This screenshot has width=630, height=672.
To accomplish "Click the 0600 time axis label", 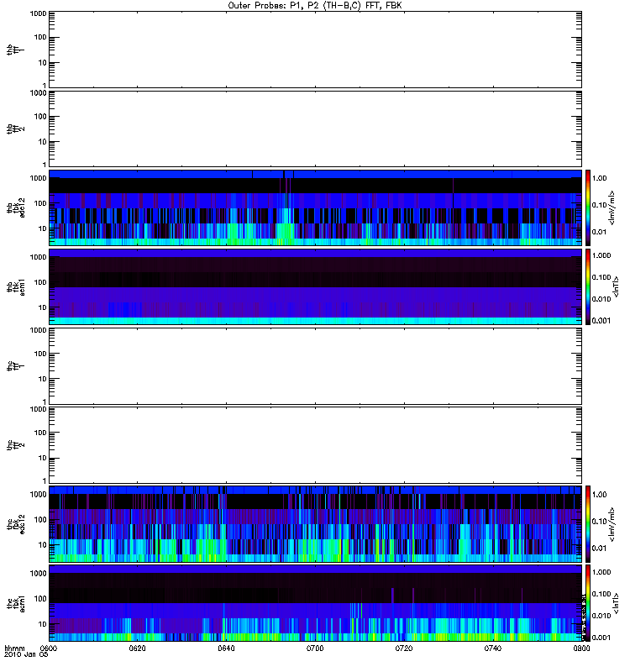I will 48,648.
